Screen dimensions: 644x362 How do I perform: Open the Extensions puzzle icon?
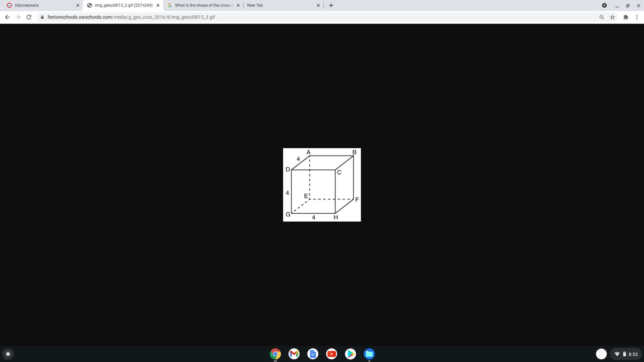[626, 17]
